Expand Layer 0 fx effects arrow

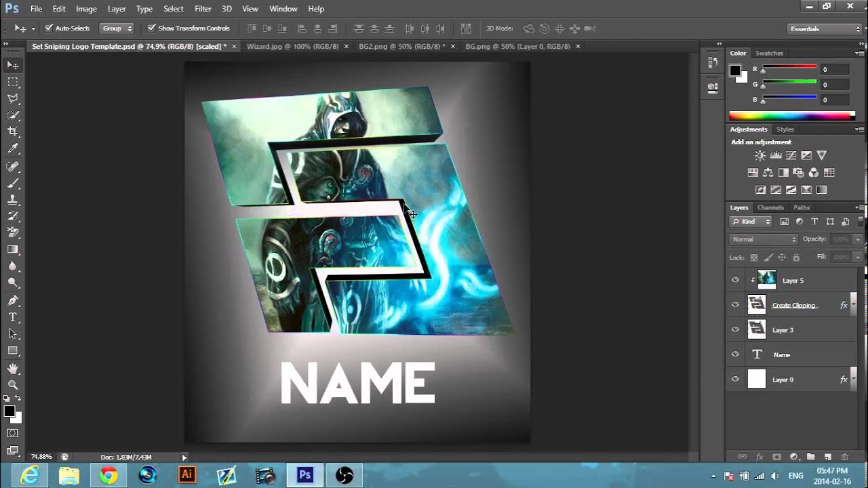pos(854,380)
